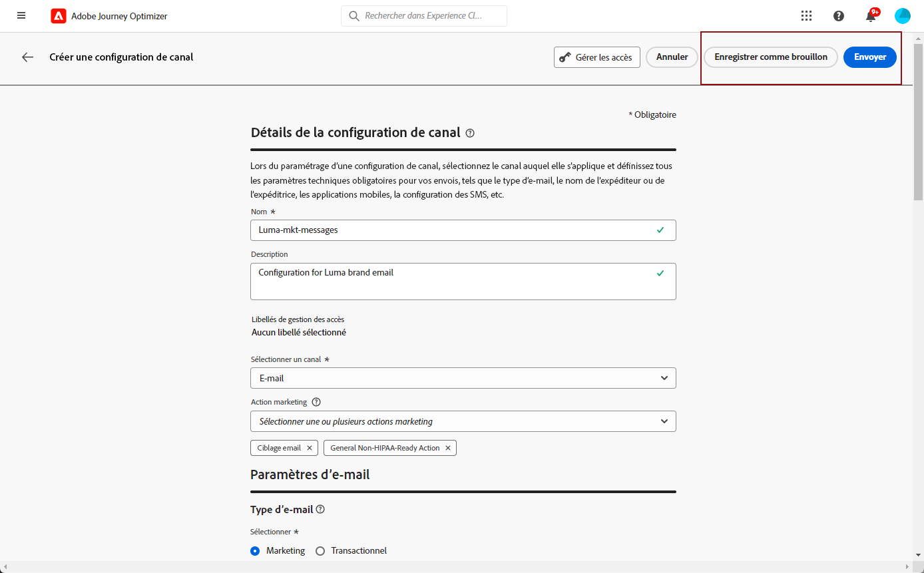Image resolution: width=924 pixels, height=573 pixels.
Task: Click the Adobe Journey Optimizer logo
Action: [x=59, y=16]
